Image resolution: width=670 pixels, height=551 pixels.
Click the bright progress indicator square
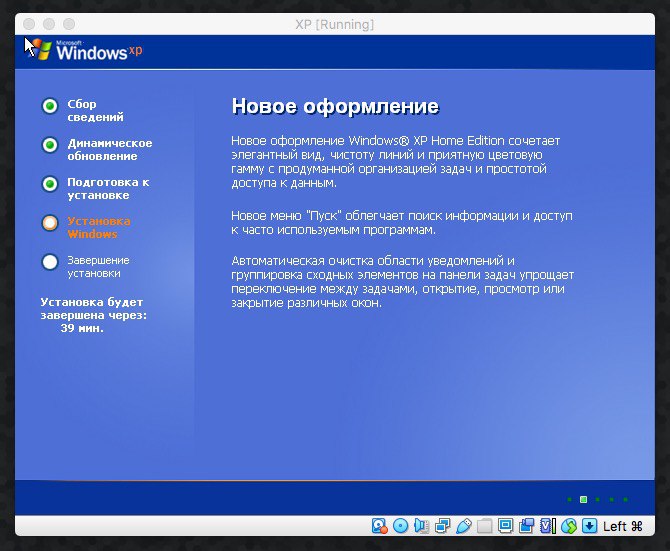[x=583, y=499]
